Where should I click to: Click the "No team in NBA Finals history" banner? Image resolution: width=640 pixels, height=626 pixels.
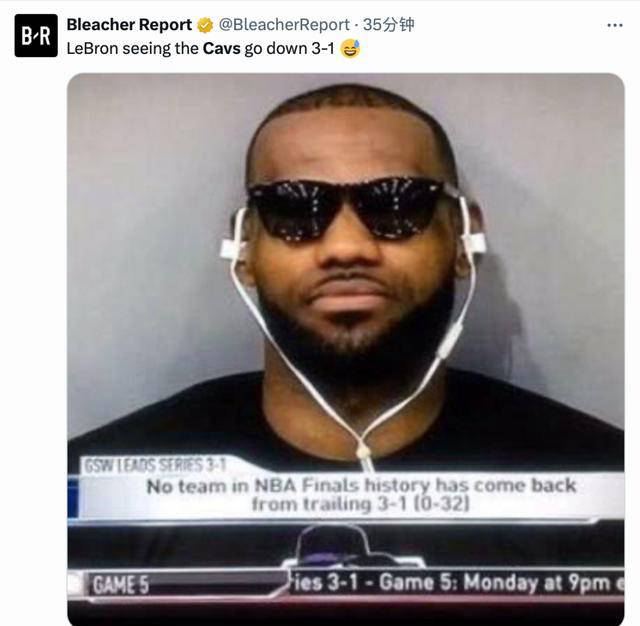click(x=361, y=495)
